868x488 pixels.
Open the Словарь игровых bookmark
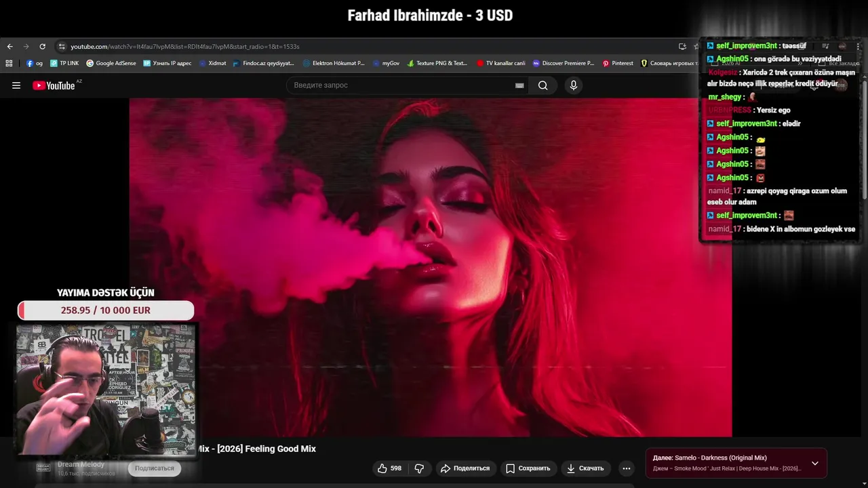coord(669,63)
